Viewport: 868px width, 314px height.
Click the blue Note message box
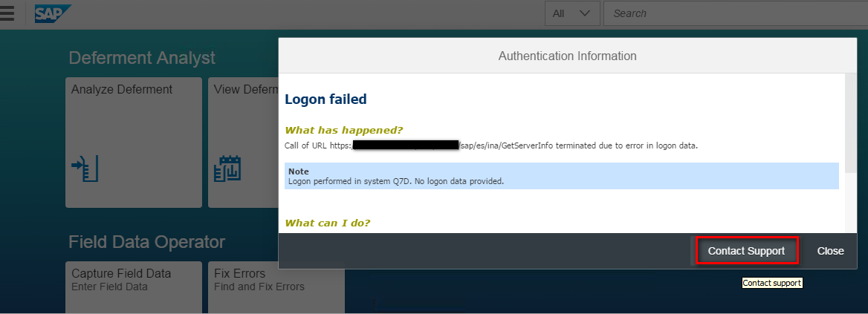pyautogui.click(x=561, y=176)
